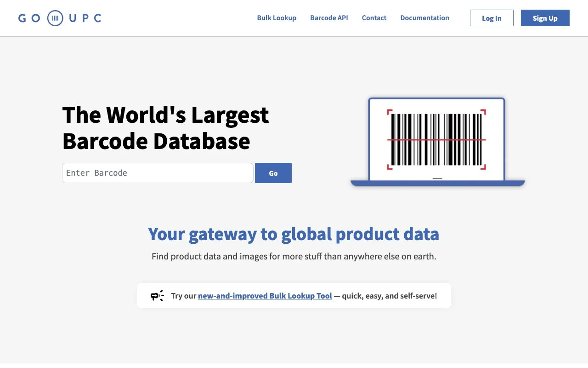Screen dimensions: 588x368
Task: Open the Bulk Lookup page
Action: pyautogui.click(x=277, y=18)
